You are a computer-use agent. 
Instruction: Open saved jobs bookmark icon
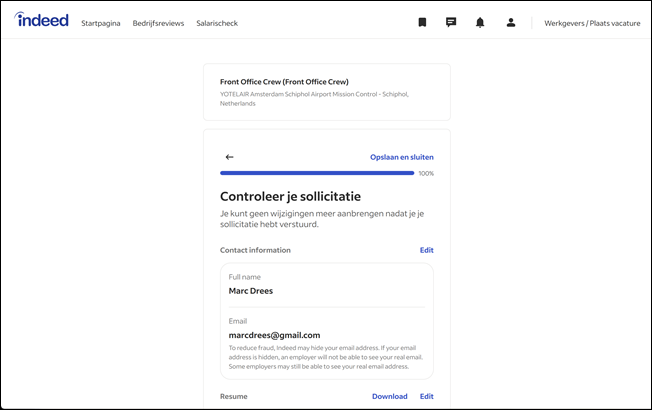(x=422, y=22)
